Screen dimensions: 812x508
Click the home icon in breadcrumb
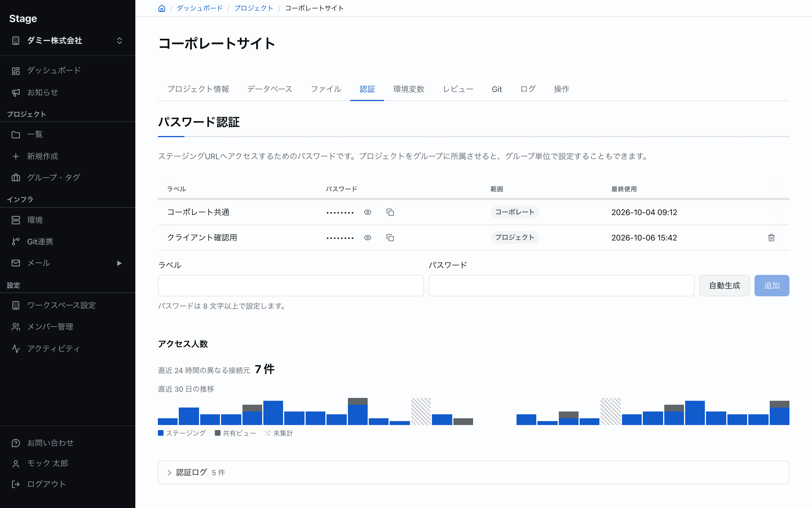point(162,8)
